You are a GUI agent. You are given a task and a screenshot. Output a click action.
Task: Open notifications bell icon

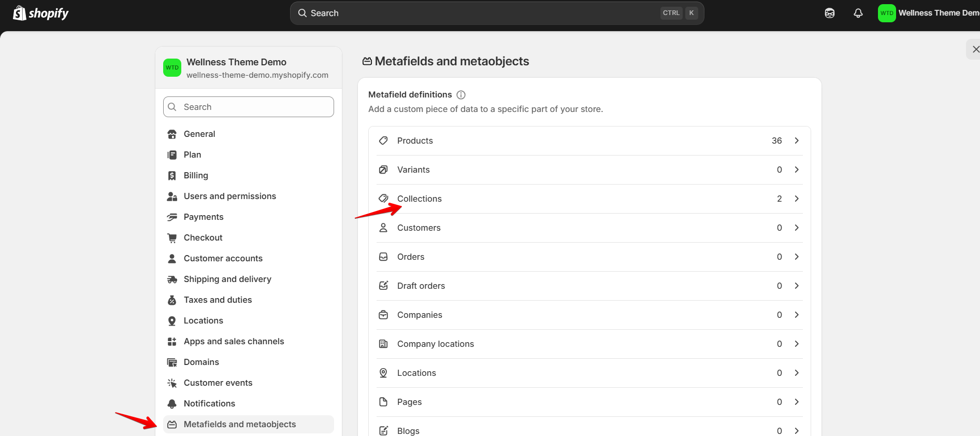point(858,13)
